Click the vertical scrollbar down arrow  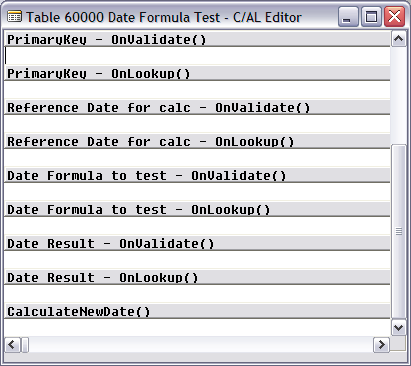[398, 328]
